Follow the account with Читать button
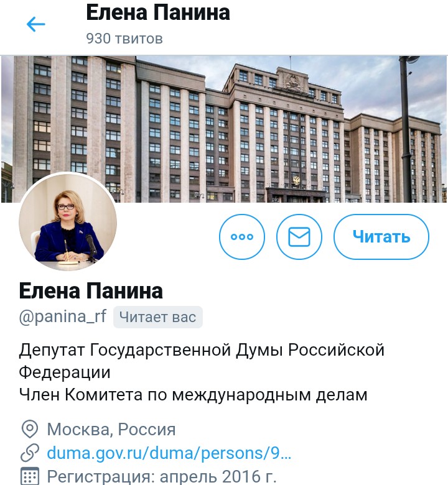Viewport: 448px width, 485px height. [381, 237]
